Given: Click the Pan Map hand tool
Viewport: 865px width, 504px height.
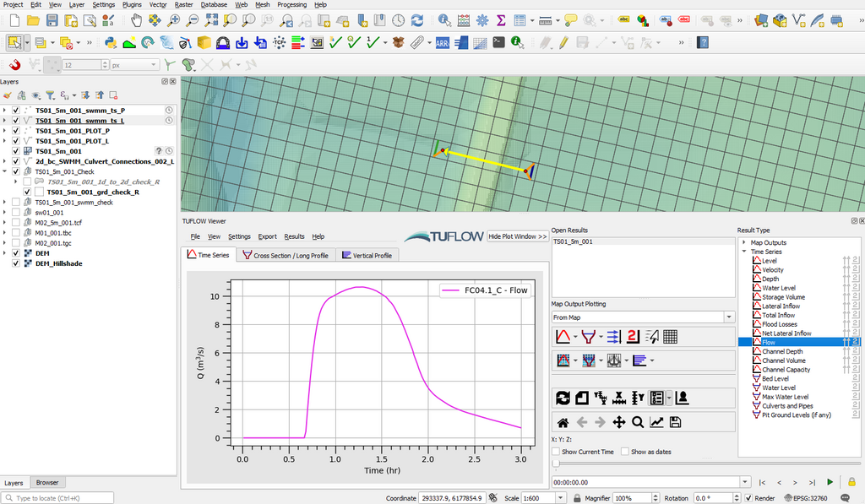Looking at the screenshot, I should [137, 19].
